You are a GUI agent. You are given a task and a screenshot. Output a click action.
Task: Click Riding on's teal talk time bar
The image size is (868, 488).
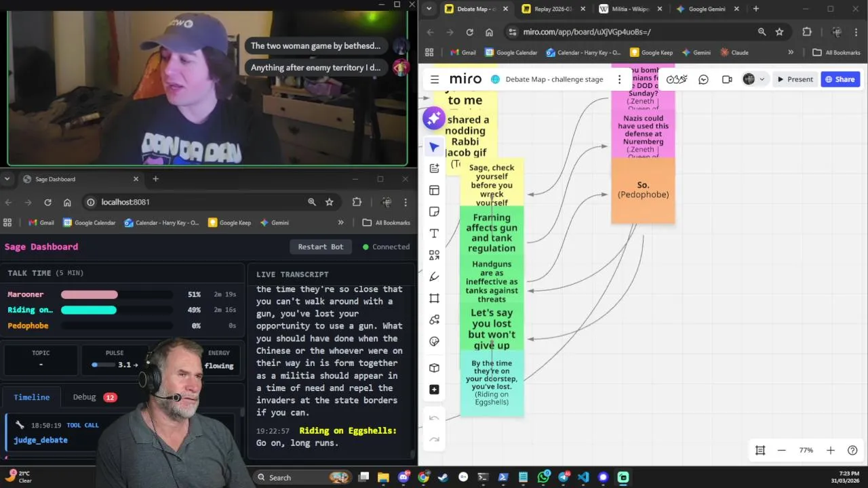89,310
